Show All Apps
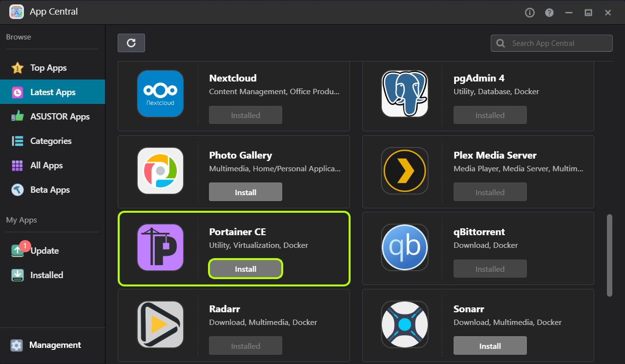Screen dimensions: 625x364 click(52, 165)
